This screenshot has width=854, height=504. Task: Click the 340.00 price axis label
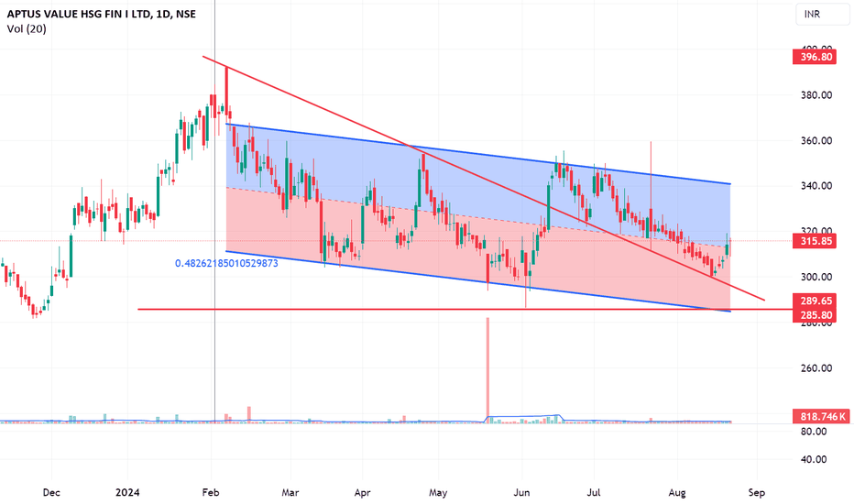(816, 186)
